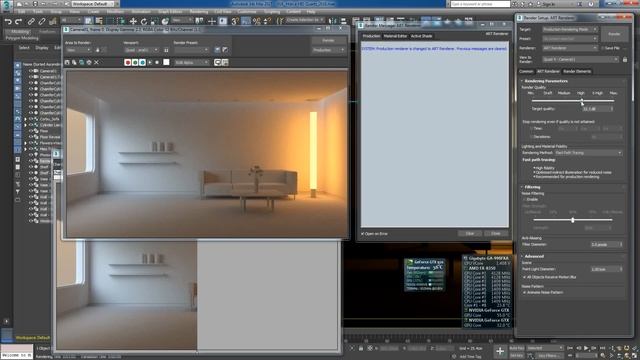Toggle the green channel in render window

tap(135, 62)
